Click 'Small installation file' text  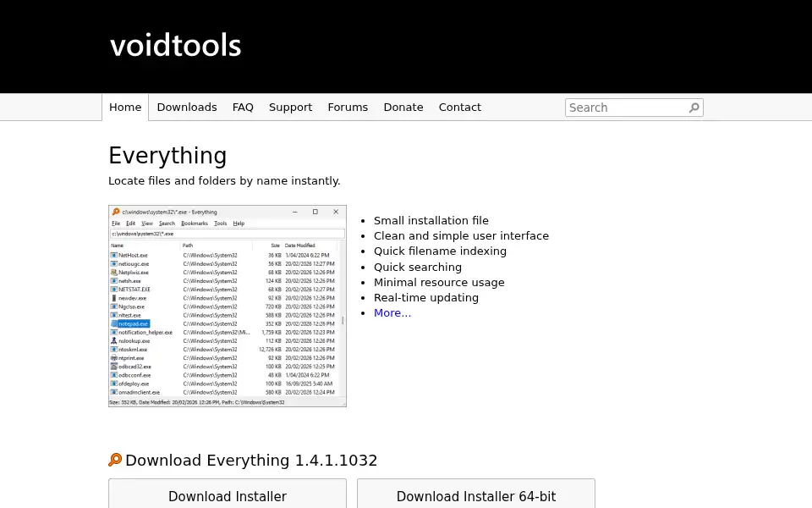pyautogui.click(x=431, y=221)
